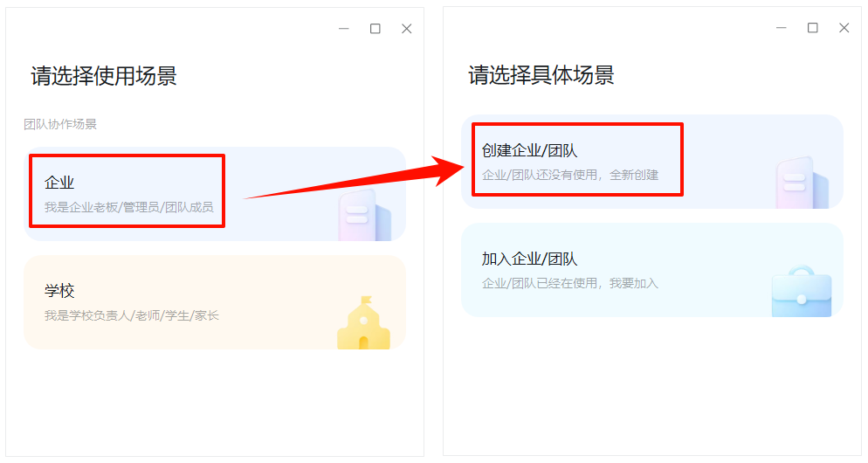Click the 我是企业老板/管理员/团队成员 description
Screen dimensions: 868x463
[128, 207]
